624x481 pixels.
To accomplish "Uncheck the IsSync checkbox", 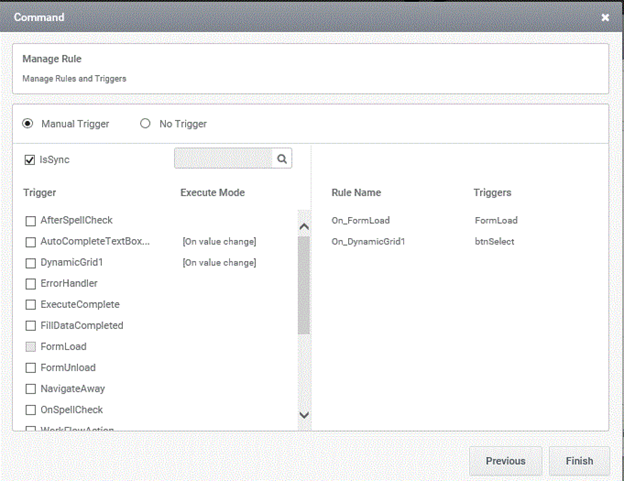I will click(30, 160).
